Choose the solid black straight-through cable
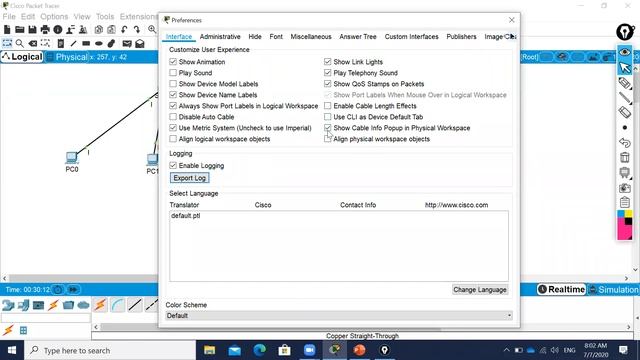 pyautogui.click(x=135, y=304)
